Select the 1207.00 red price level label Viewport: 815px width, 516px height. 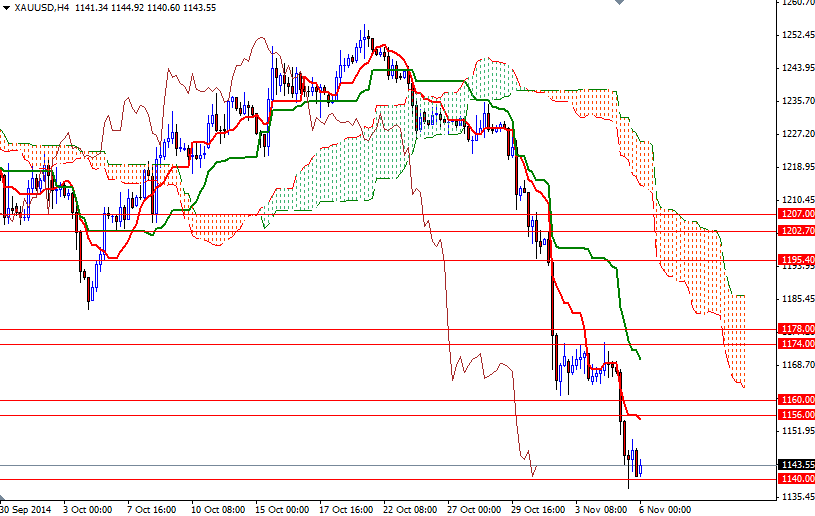[x=796, y=214]
